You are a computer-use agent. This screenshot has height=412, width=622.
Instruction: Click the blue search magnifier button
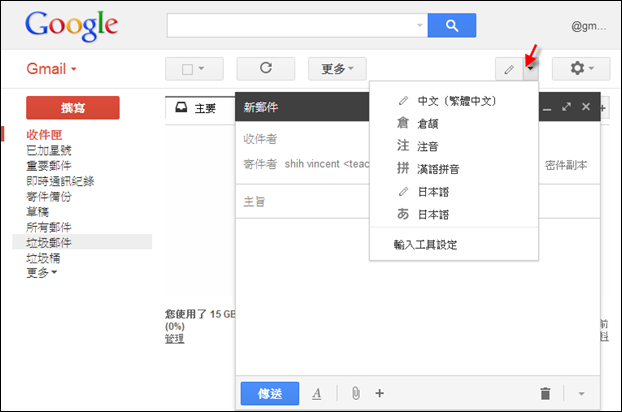pos(451,25)
